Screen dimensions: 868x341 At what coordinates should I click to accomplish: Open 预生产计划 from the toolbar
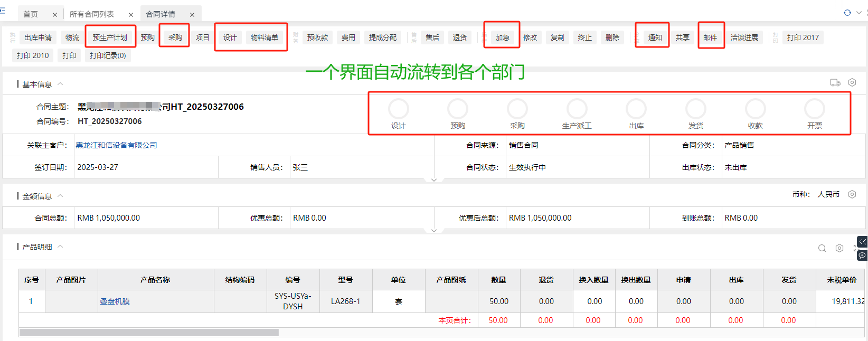click(110, 37)
